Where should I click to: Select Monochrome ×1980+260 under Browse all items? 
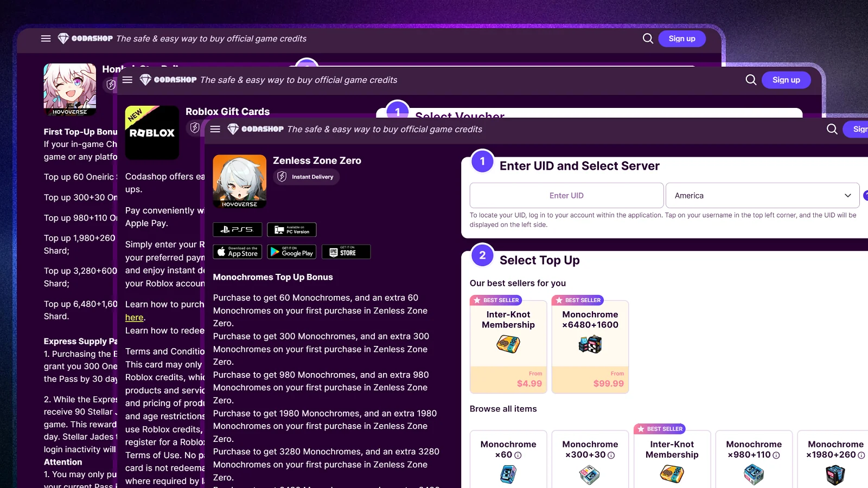tap(833, 459)
